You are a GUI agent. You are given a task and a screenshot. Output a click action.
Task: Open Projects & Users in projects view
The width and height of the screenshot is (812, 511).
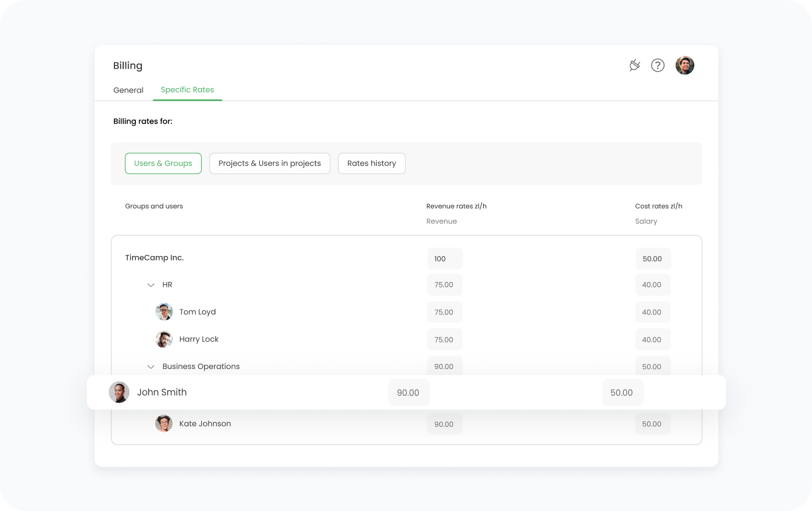point(270,164)
